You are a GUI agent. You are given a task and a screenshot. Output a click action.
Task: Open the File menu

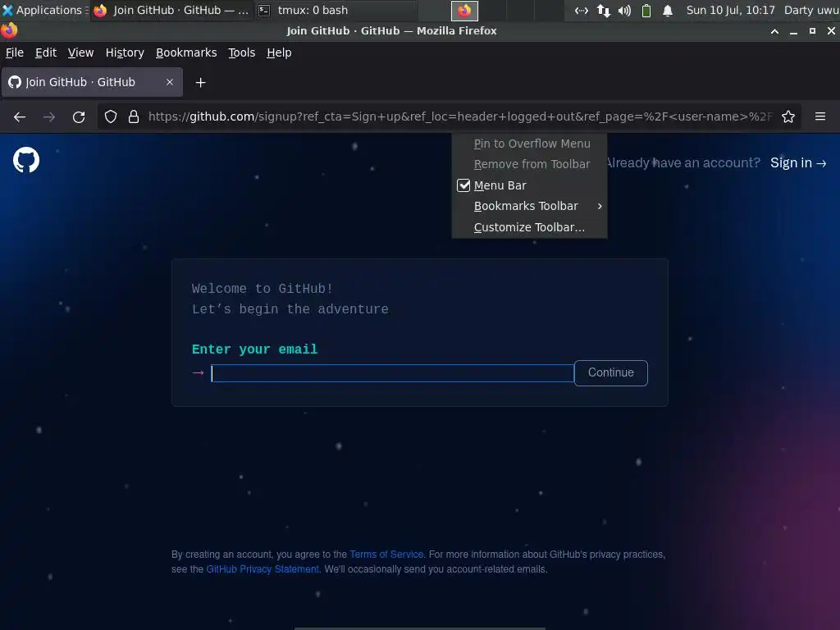(x=15, y=52)
